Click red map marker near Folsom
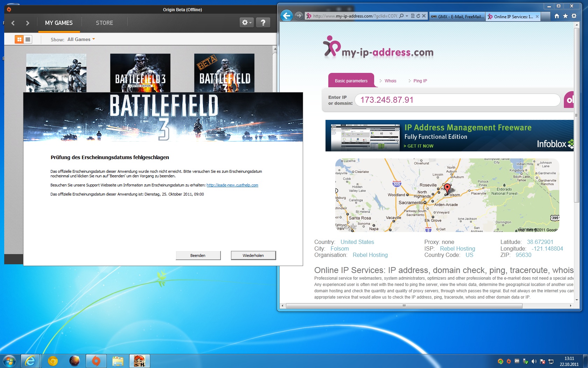The width and height of the screenshot is (588, 368). 447,188
